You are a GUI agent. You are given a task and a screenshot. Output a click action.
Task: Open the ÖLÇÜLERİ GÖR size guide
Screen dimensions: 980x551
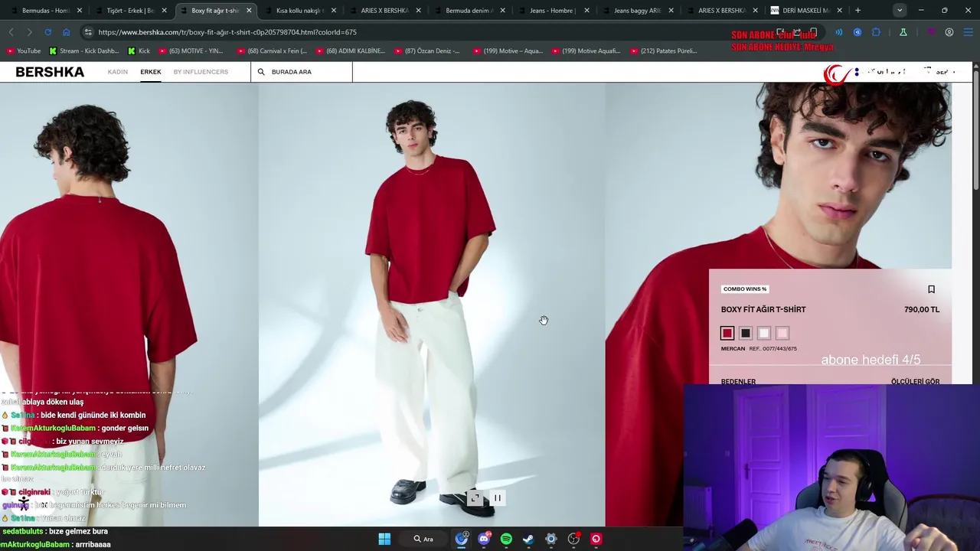tap(915, 381)
